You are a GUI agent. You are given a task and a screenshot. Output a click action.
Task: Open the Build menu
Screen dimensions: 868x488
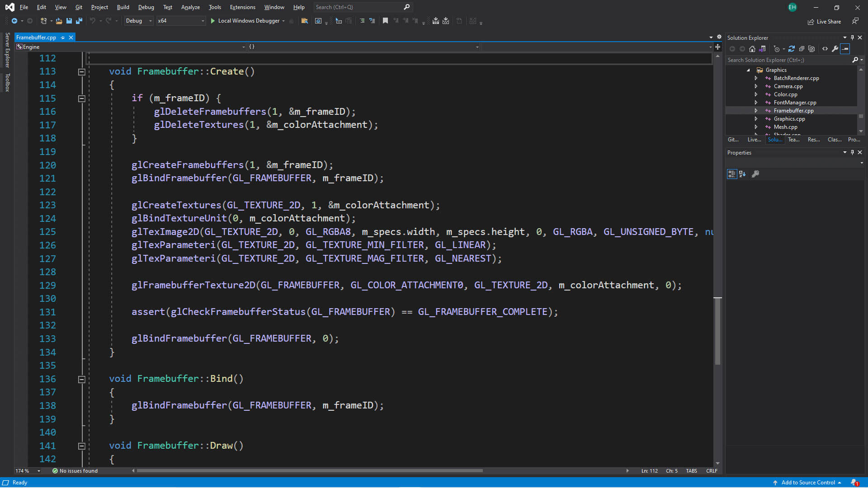click(x=123, y=7)
